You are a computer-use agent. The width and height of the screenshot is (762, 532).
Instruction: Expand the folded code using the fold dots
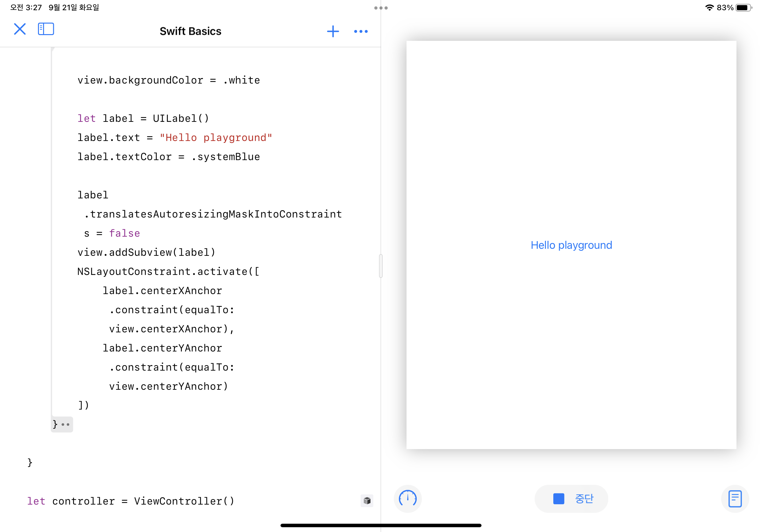click(x=65, y=425)
